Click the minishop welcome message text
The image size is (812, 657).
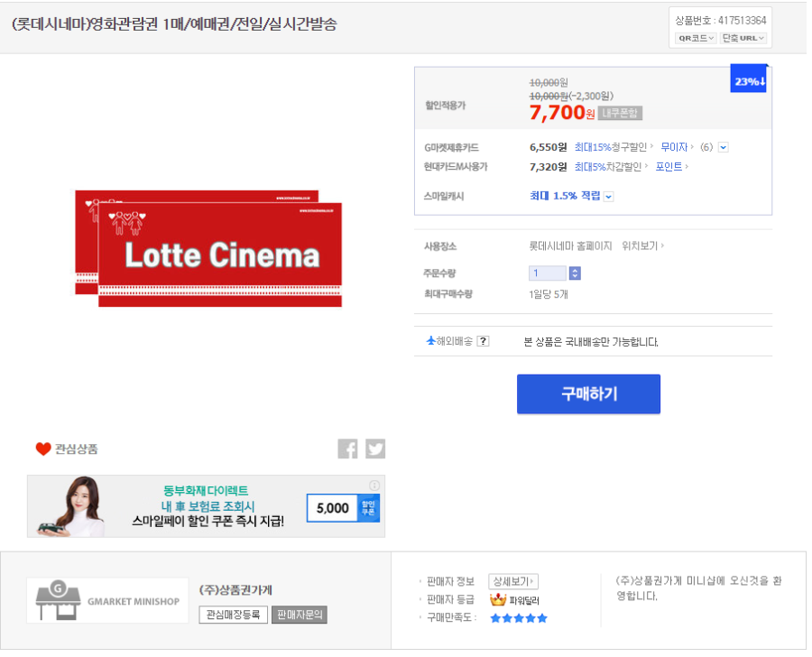coord(698,588)
